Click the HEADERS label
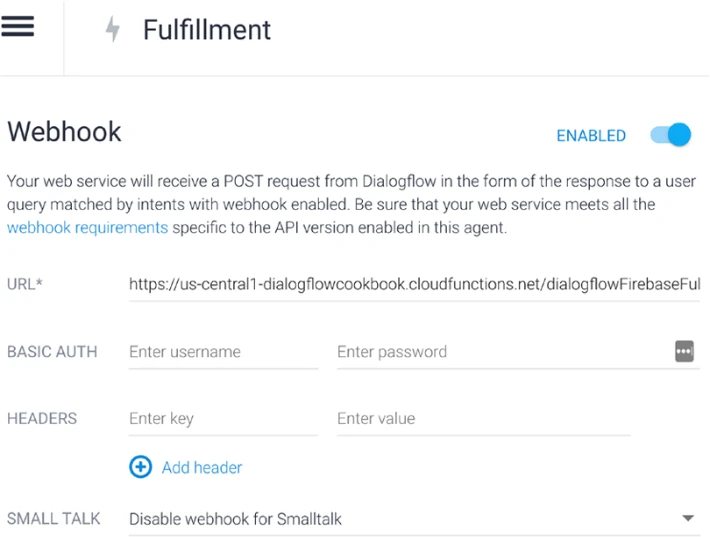 [x=42, y=418]
